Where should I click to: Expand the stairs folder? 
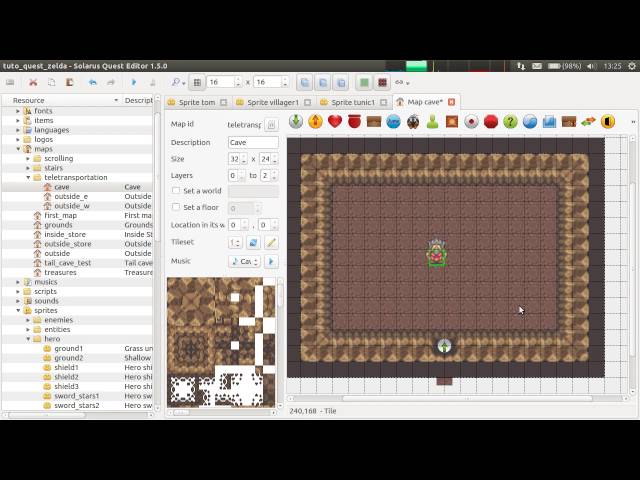(28, 168)
